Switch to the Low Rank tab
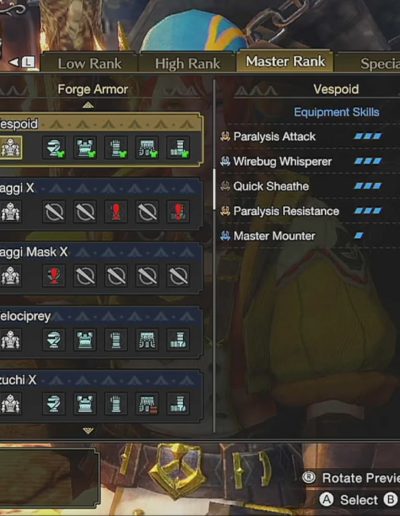The height and width of the screenshot is (516, 400). click(89, 63)
